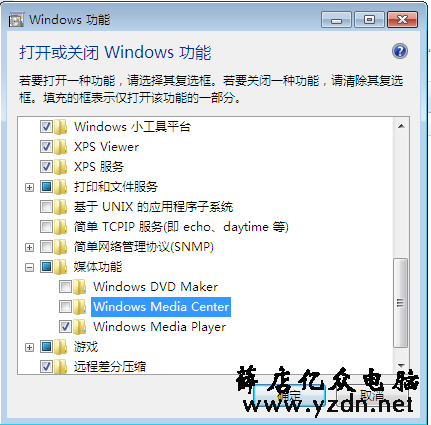Click the folder icon beside Windows Media Player
The image size is (431, 425).
coord(79,327)
